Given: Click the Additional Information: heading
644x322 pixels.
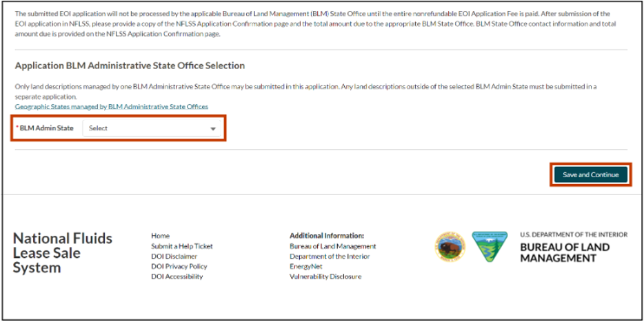Looking at the screenshot, I should click(x=327, y=236).
